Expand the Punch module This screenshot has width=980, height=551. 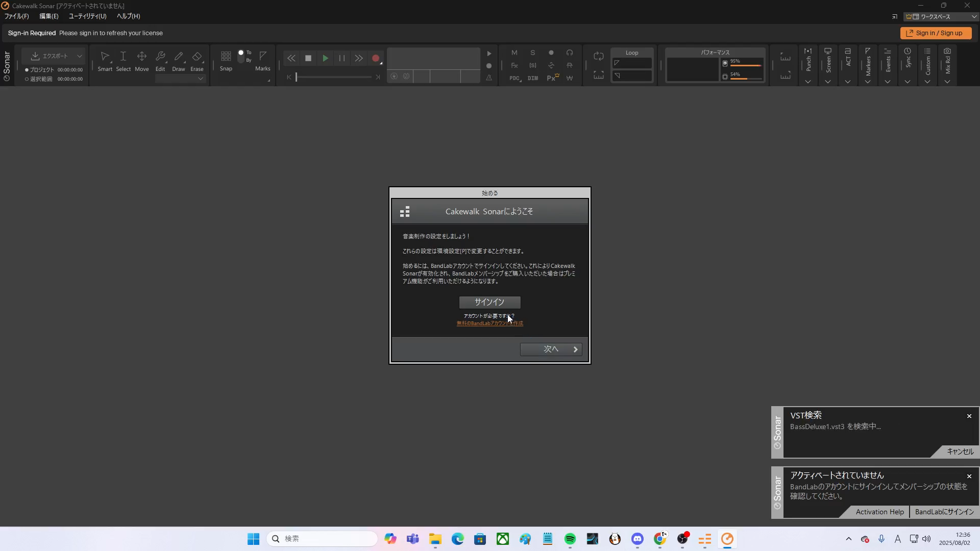(x=808, y=82)
